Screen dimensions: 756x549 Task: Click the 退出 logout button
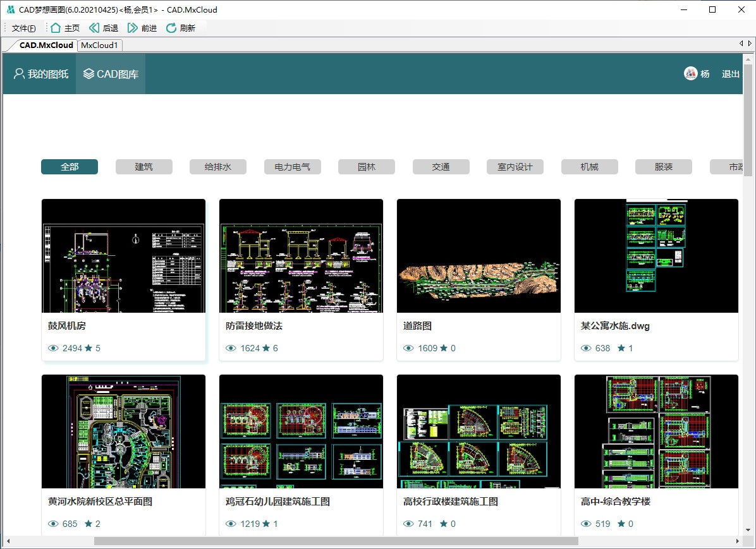click(730, 73)
